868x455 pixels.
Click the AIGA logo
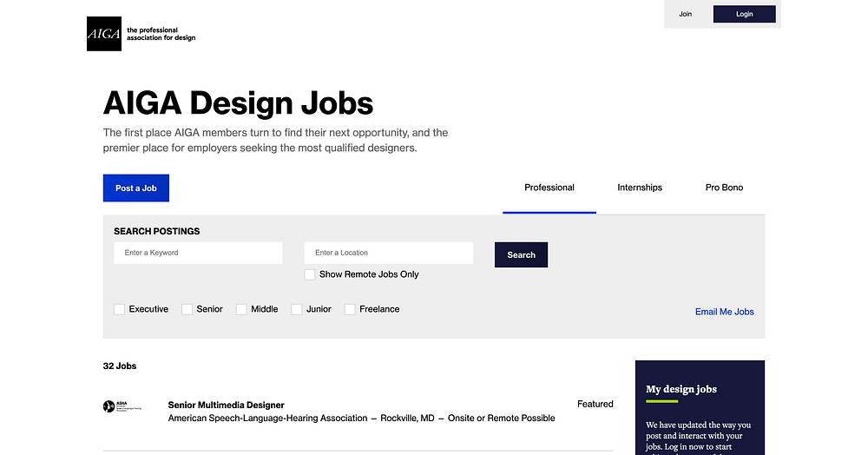[104, 34]
